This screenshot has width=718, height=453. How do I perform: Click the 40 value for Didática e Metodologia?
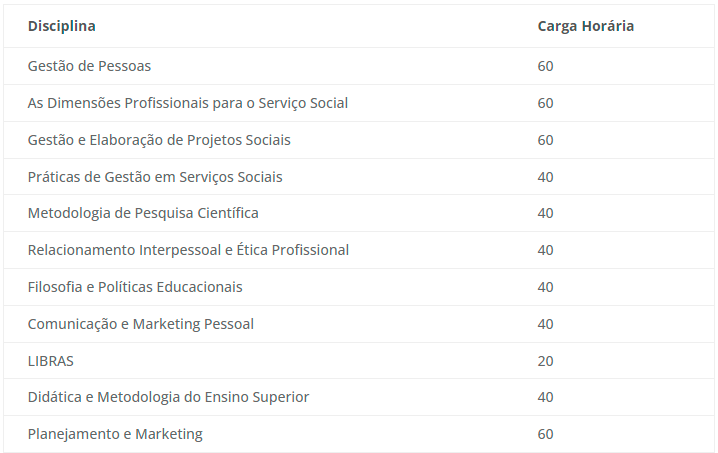pyautogui.click(x=545, y=397)
